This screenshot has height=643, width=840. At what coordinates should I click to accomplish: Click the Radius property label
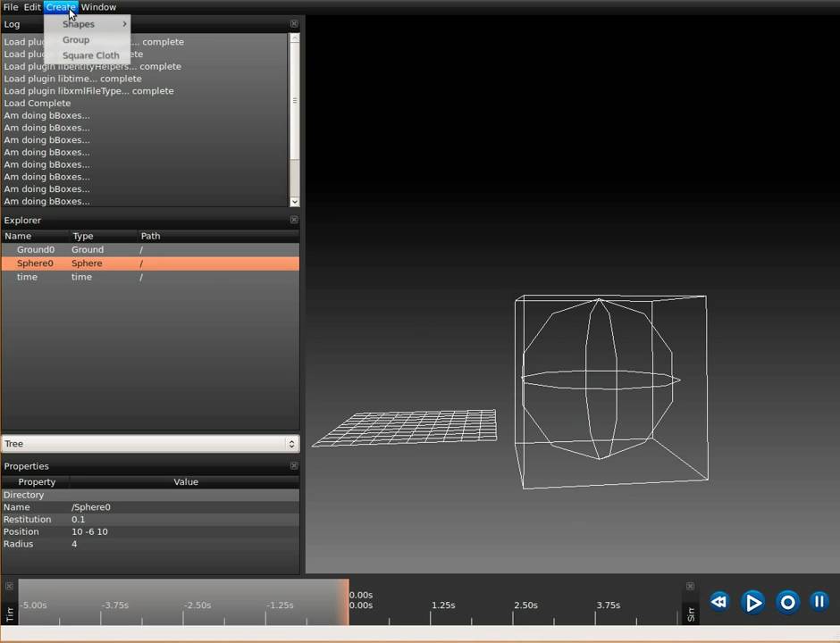(18, 544)
